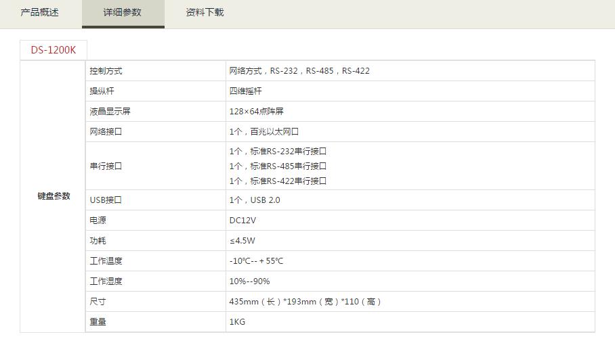
Task: Open the 产品概述 tab
Action: pos(40,12)
